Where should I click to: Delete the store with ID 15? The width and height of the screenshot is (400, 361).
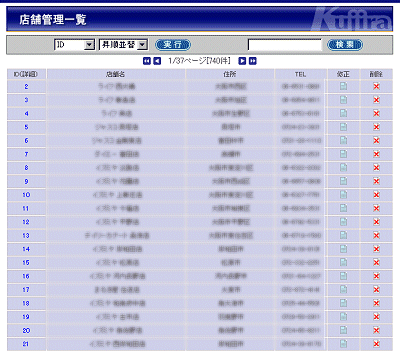377,263
